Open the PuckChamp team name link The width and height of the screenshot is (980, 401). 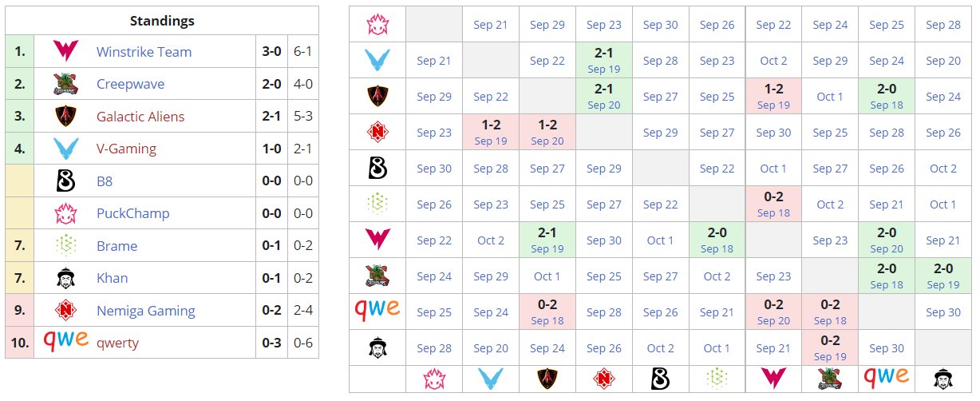(132, 213)
